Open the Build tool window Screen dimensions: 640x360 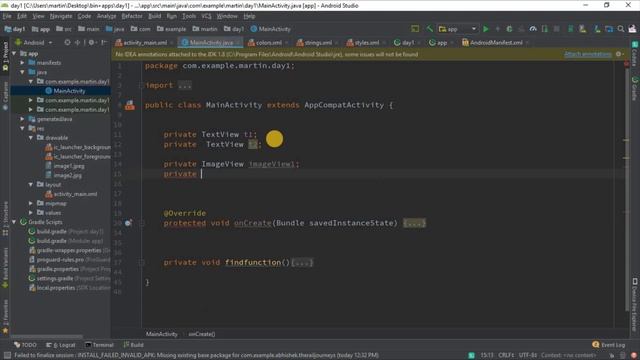(x=133, y=345)
